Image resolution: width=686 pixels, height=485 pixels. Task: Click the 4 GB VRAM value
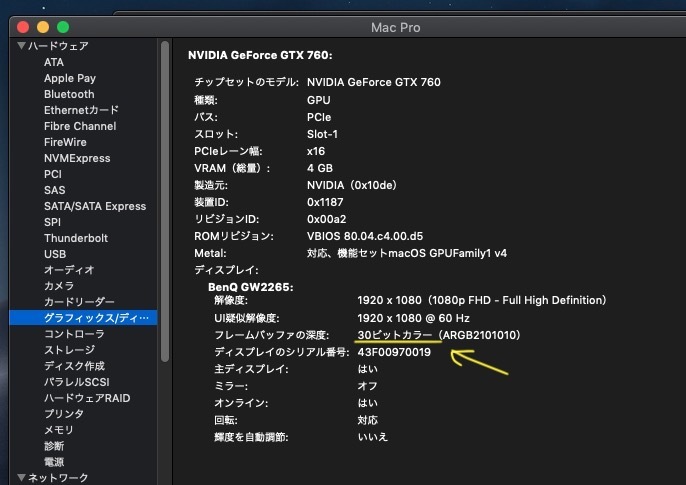[x=320, y=168]
